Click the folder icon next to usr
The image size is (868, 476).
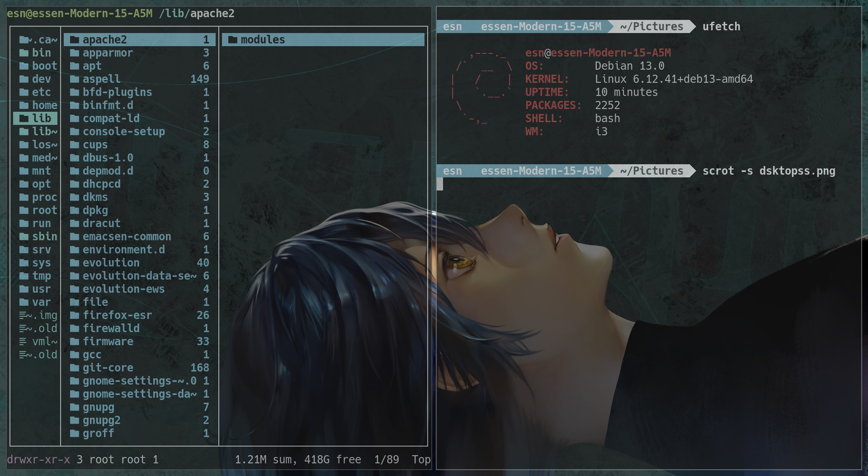tap(24, 289)
